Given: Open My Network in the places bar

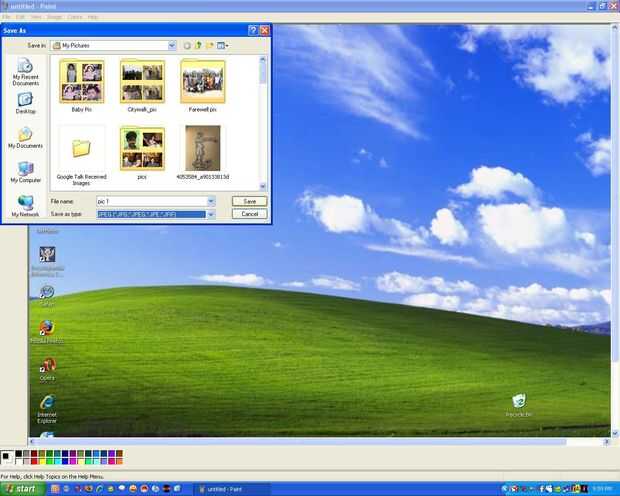Looking at the screenshot, I should click(25, 206).
